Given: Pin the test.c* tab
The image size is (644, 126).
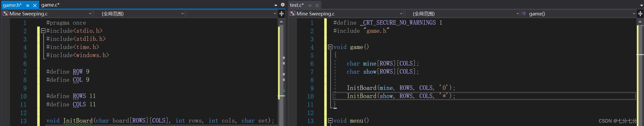Looking at the screenshot, I should pos(310,5).
